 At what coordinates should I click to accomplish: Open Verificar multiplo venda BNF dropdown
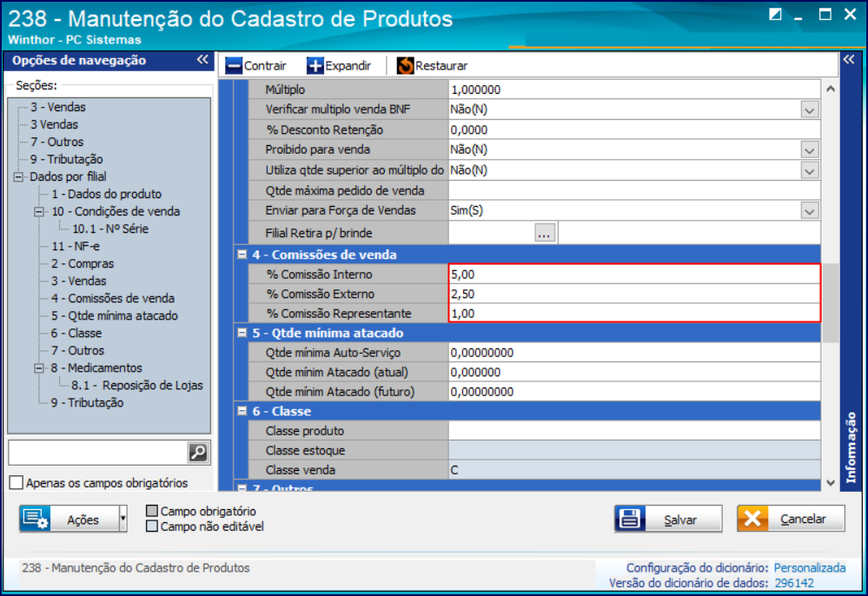tap(809, 109)
